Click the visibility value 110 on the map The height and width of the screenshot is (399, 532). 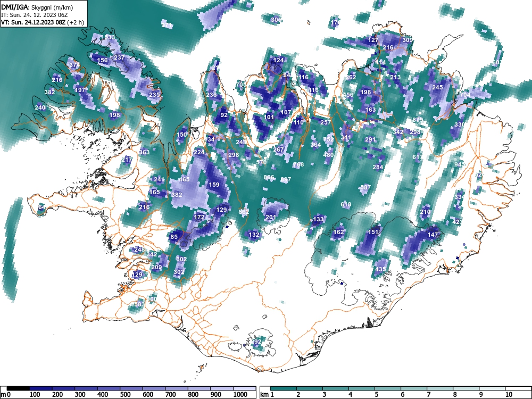298,122
